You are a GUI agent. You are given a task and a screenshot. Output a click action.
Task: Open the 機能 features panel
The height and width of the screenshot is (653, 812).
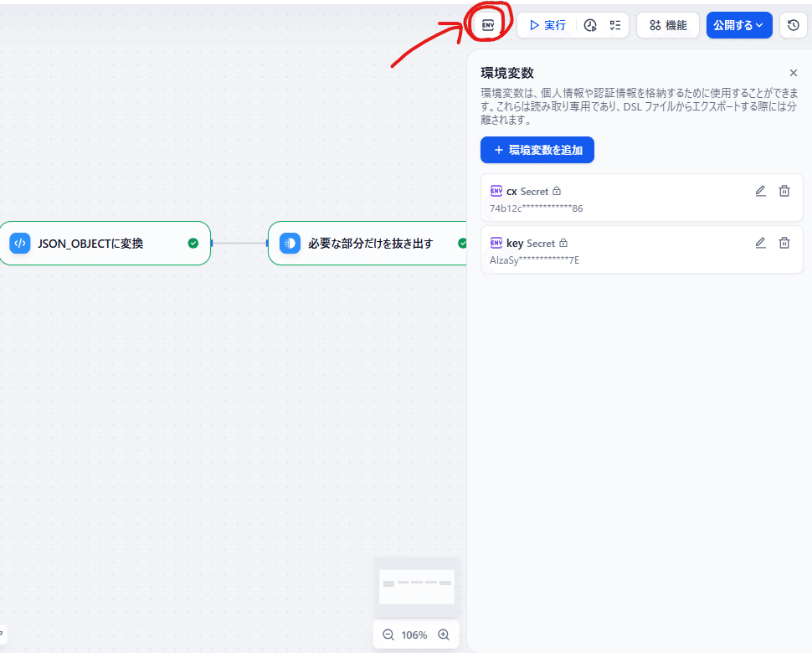point(667,25)
